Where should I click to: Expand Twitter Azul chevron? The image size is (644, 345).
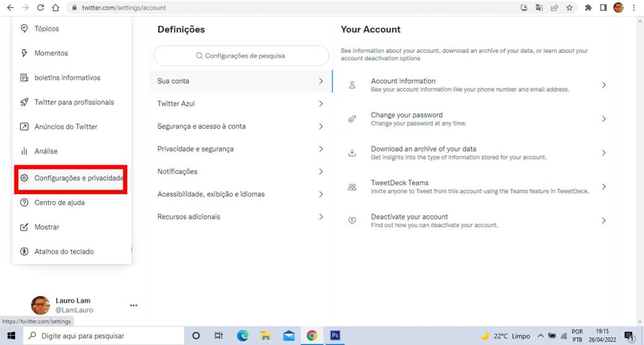tap(321, 104)
